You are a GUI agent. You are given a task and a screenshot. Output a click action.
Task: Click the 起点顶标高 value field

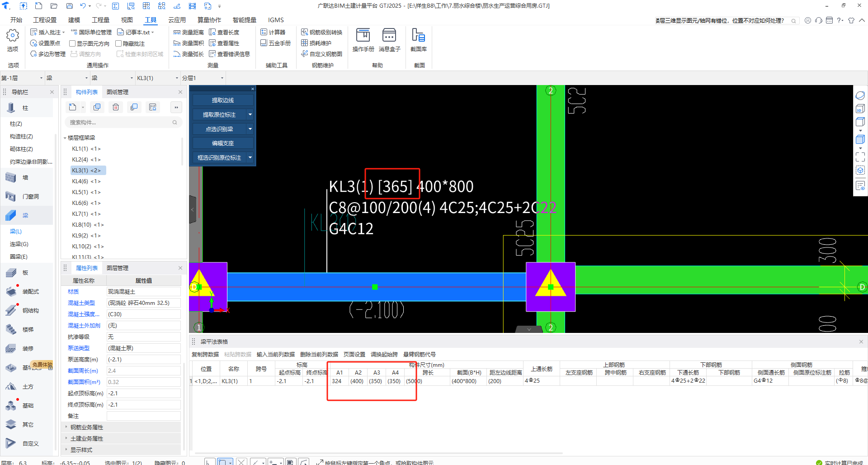click(x=144, y=393)
